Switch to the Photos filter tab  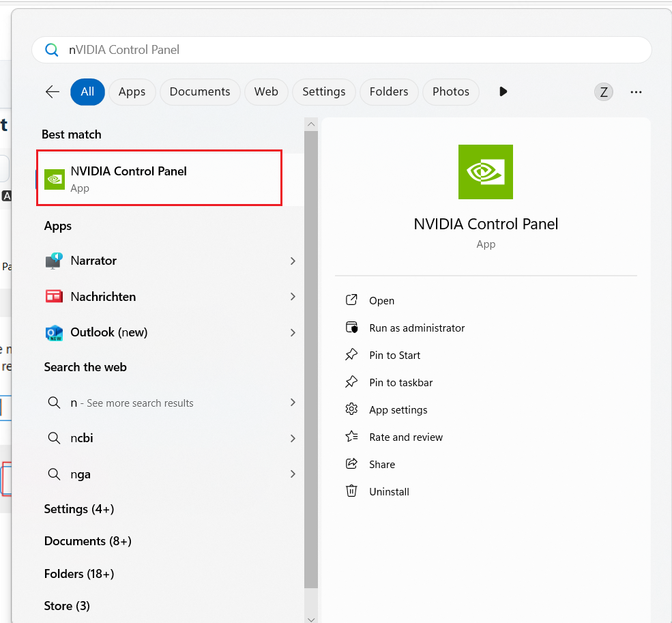(451, 91)
